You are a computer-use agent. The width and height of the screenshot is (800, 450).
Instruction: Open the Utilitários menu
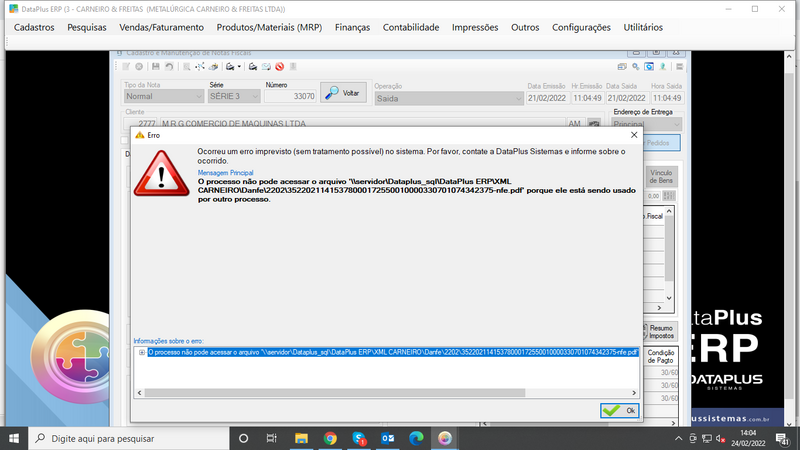(643, 28)
